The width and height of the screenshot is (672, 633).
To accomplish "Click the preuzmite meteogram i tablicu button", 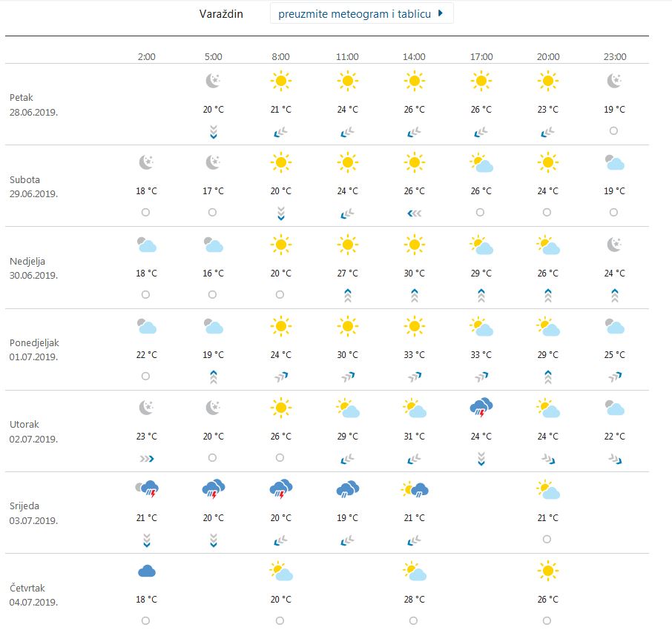I will [x=362, y=13].
